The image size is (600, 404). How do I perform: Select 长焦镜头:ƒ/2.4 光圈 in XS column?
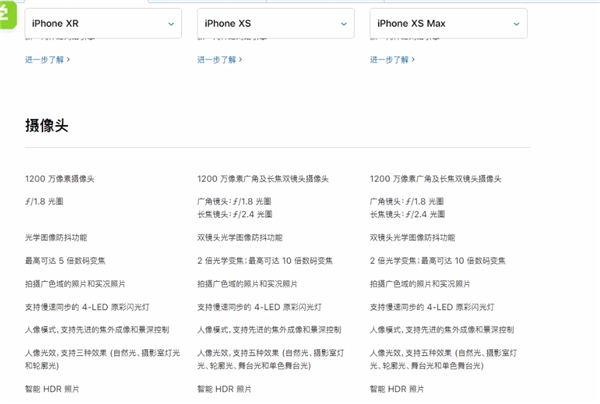(235, 214)
